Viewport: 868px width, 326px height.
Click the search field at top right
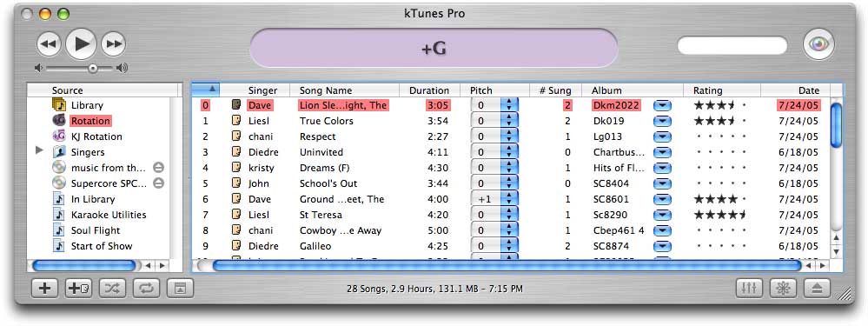[732, 45]
